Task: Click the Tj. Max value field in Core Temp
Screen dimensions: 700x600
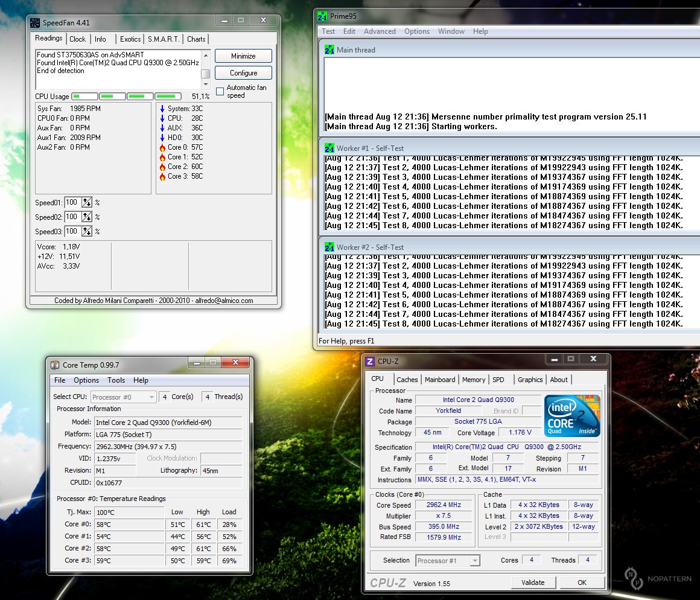Action: [130, 512]
